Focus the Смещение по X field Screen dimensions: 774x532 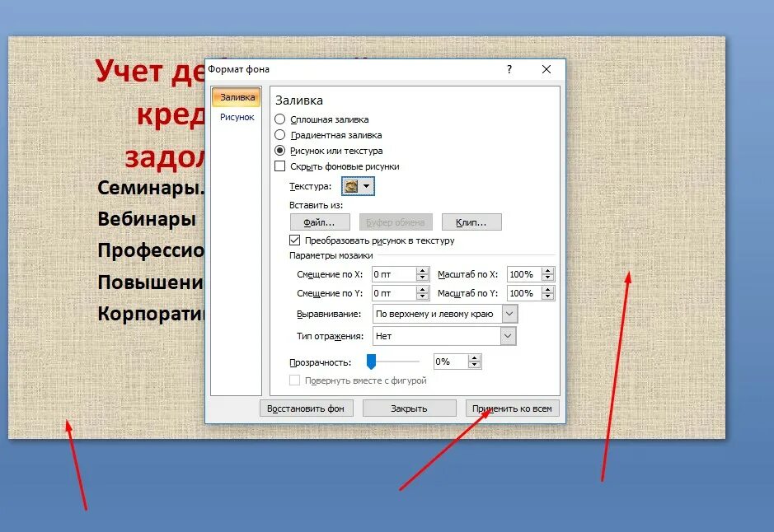tap(394, 274)
